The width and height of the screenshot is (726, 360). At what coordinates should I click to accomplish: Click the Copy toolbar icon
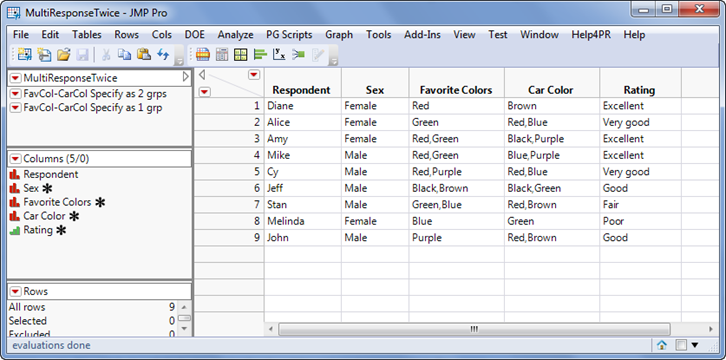click(124, 55)
